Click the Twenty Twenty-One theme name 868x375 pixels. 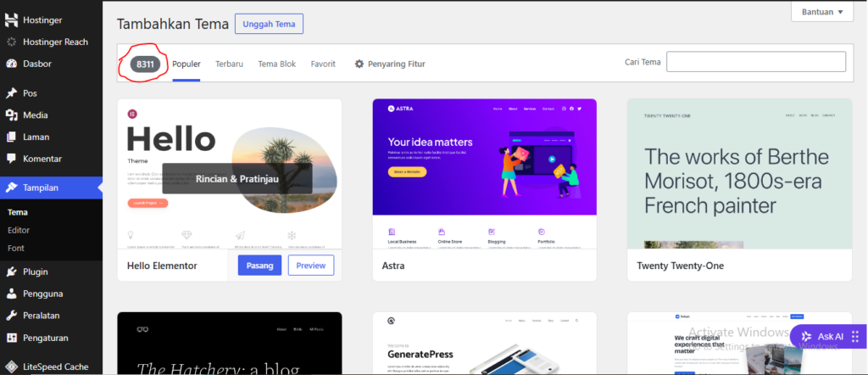coord(681,266)
